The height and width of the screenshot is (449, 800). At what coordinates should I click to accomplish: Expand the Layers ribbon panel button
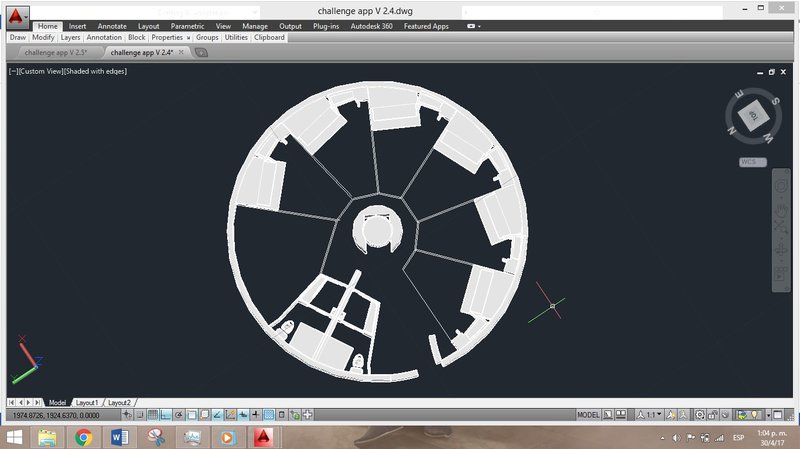click(70, 37)
